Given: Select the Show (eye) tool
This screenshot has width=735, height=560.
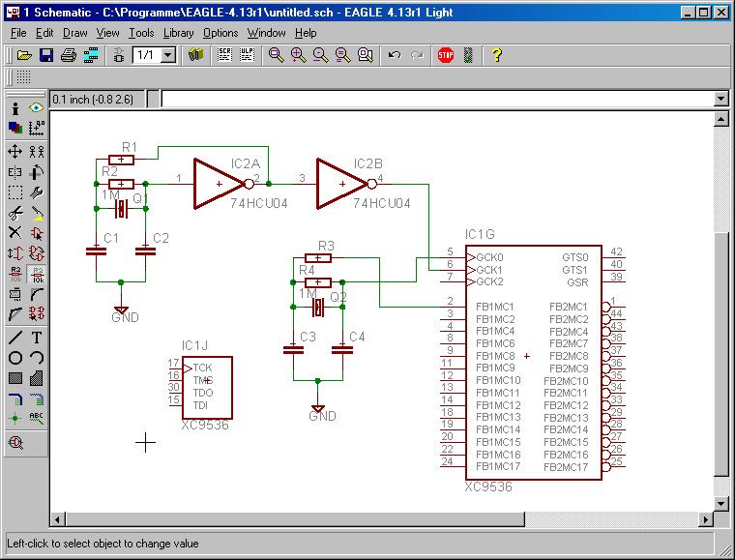Looking at the screenshot, I should pyautogui.click(x=36, y=108).
